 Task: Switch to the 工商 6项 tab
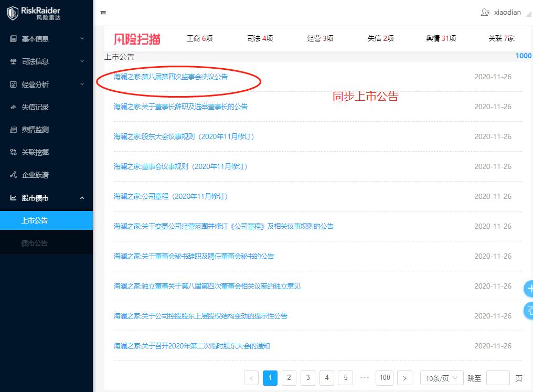click(200, 38)
